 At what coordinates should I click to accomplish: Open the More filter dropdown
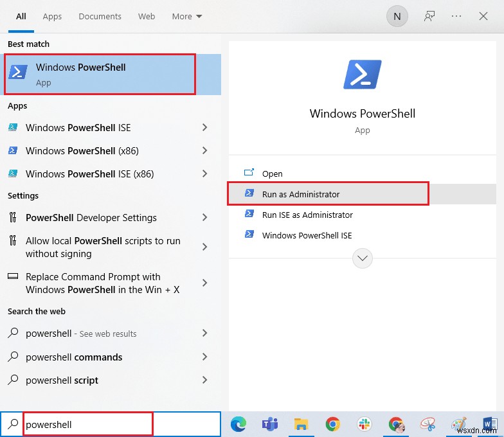(186, 17)
